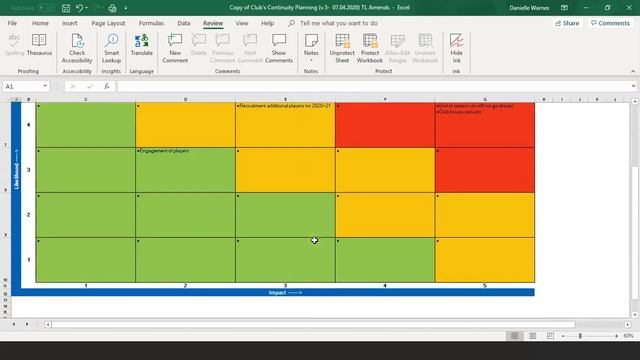Image resolution: width=640 pixels, height=360 pixels.
Task: Expand the formula bar
Action: [x=633, y=86]
